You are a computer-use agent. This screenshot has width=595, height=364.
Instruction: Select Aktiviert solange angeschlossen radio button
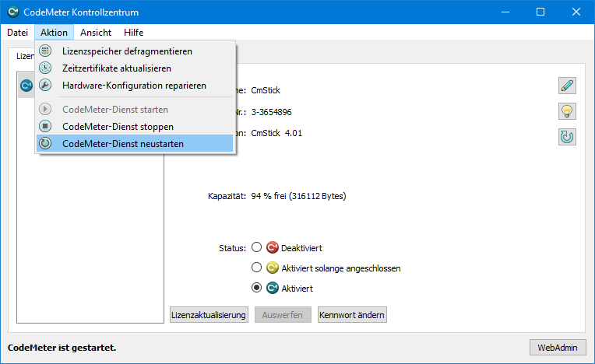(x=257, y=268)
